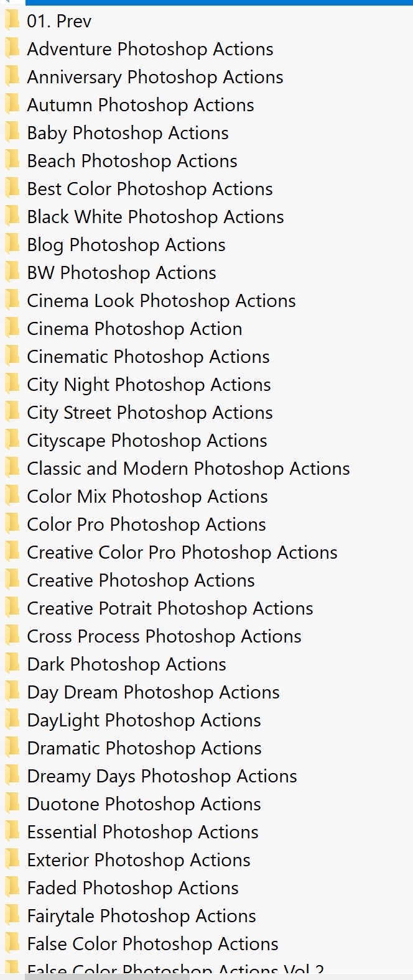The height and width of the screenshot is (980, 413).
Task: Select the folder icon for Faded Photoshop Actions
Action: point(12,887)
